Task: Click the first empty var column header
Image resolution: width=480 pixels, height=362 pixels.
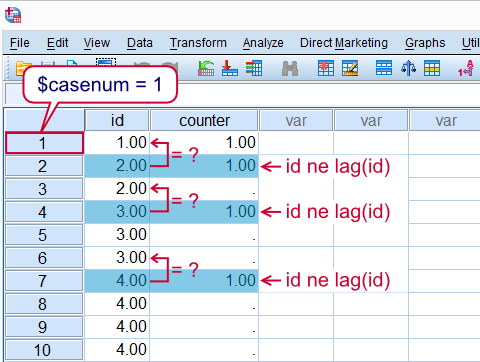Action: click(296, 120)
